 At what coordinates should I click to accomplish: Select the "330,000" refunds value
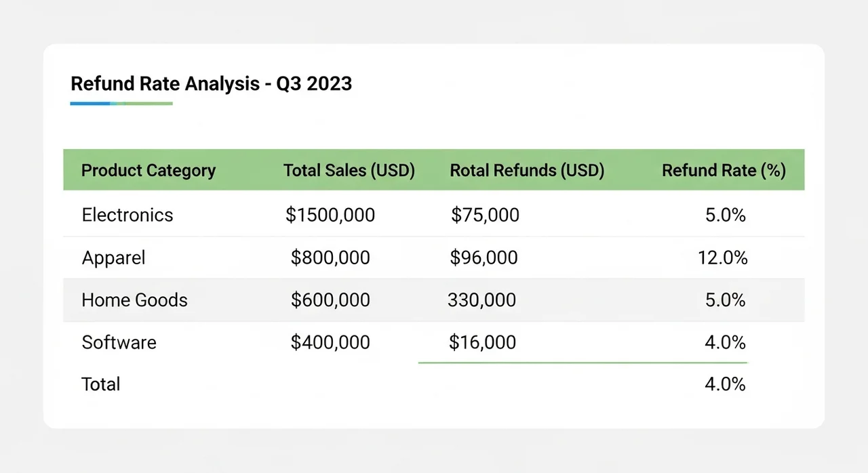(482, 300)
